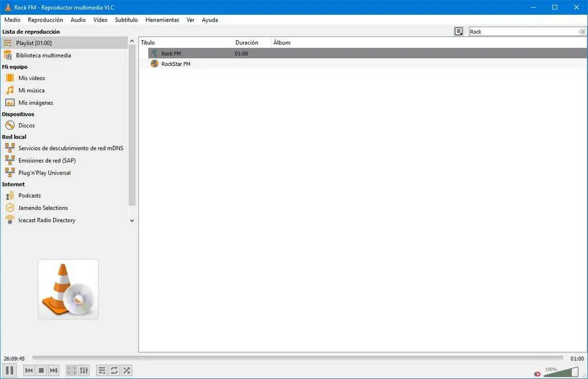This screenshot has width=588, height=379.
Task: Open Jamendo Selections icon
Action: tap(10, 207)
